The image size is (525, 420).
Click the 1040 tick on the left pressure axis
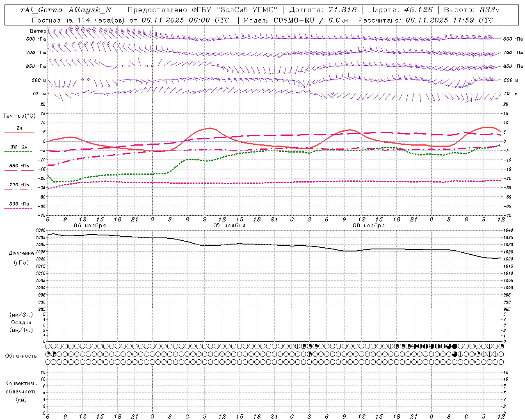(41, 231)
